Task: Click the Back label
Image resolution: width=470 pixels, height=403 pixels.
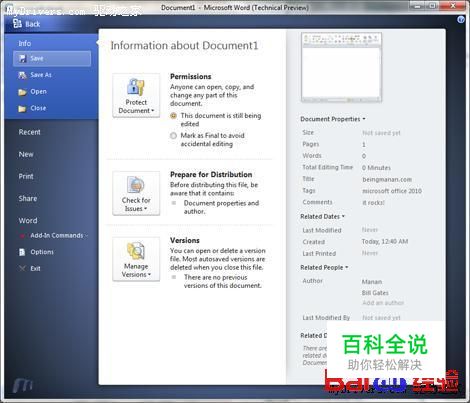Action: [x=33, y=24]
